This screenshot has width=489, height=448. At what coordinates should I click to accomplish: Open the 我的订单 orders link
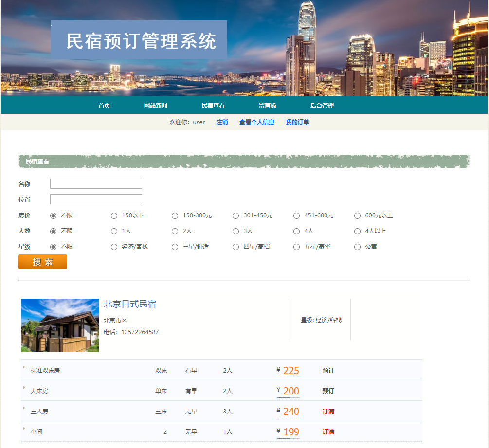point(298,122)
